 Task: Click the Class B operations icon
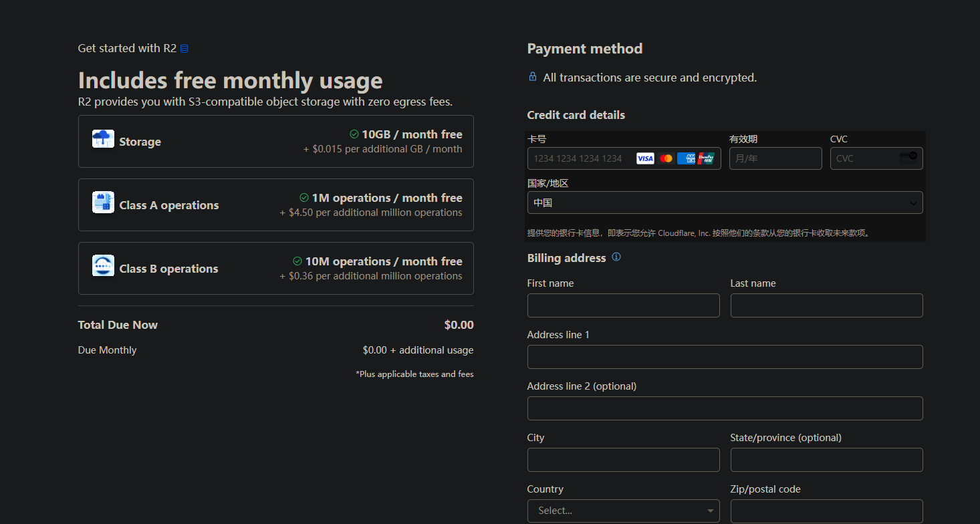103,266
